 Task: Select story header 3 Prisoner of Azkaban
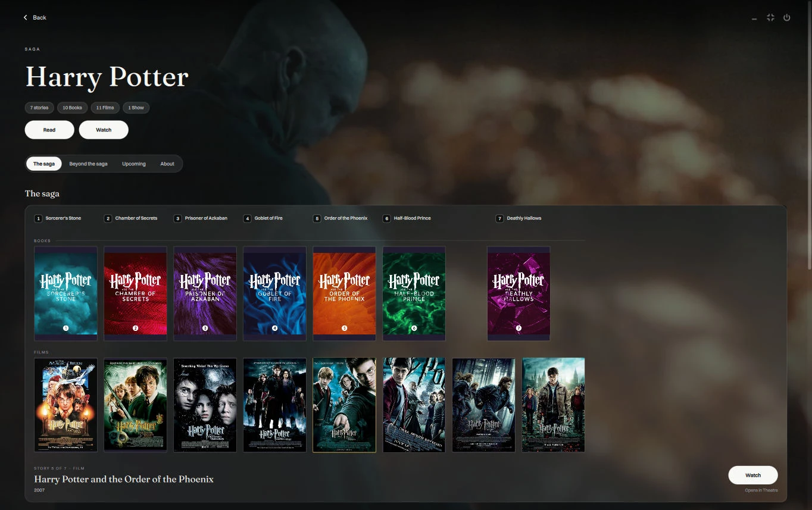[x=201, y=218]
